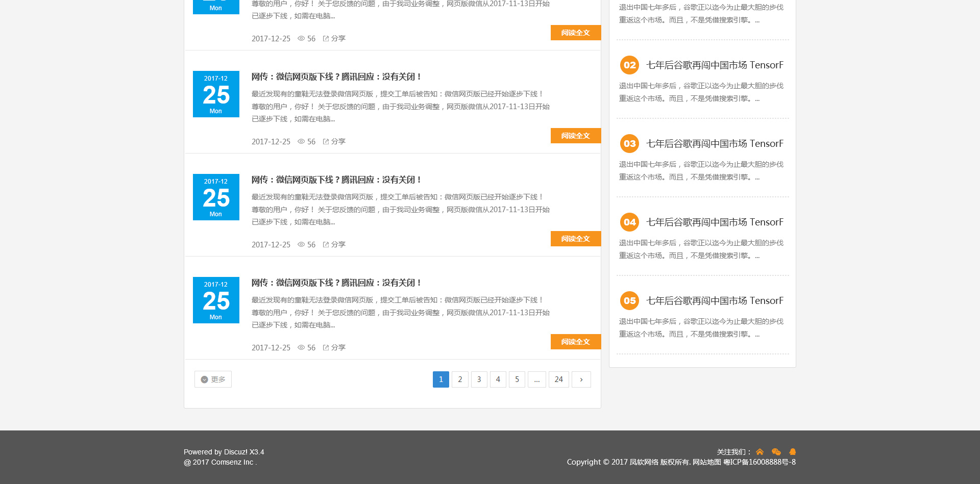980x484 pixels.
Task: Open the 网站地图 sitemap link
Action: [x=706, y=462]
